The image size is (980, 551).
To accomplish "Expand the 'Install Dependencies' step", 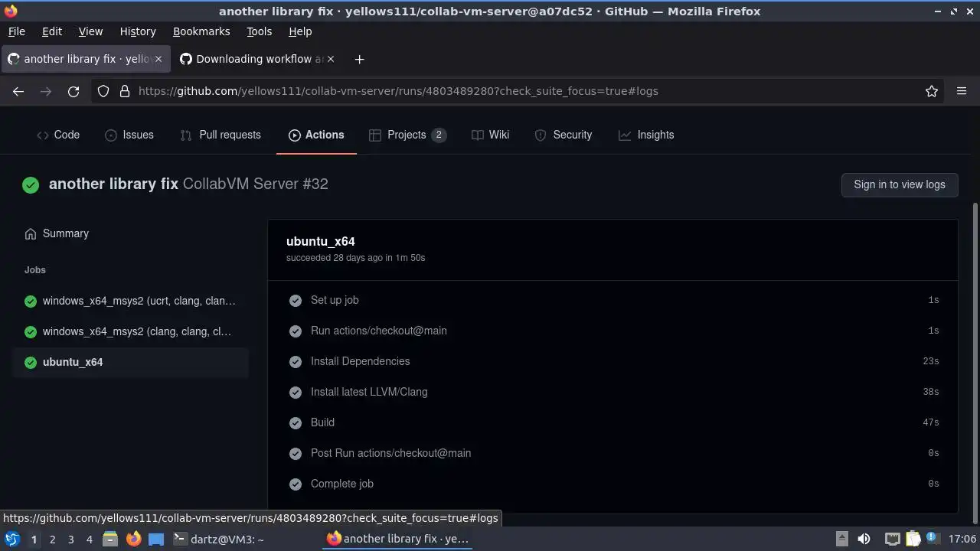I will click(612, 361).
